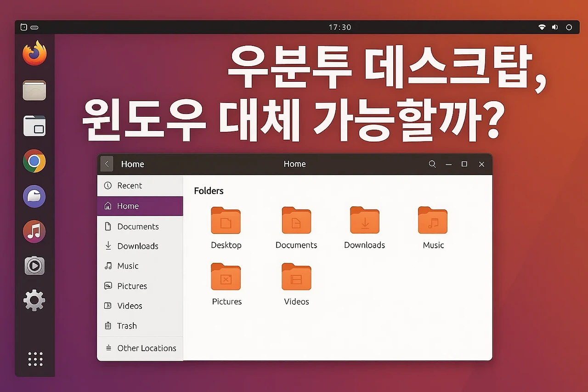Open the power menu in top bar
Image resolution: width=588 pixels, height=392 pixels.
coord(569,27)
